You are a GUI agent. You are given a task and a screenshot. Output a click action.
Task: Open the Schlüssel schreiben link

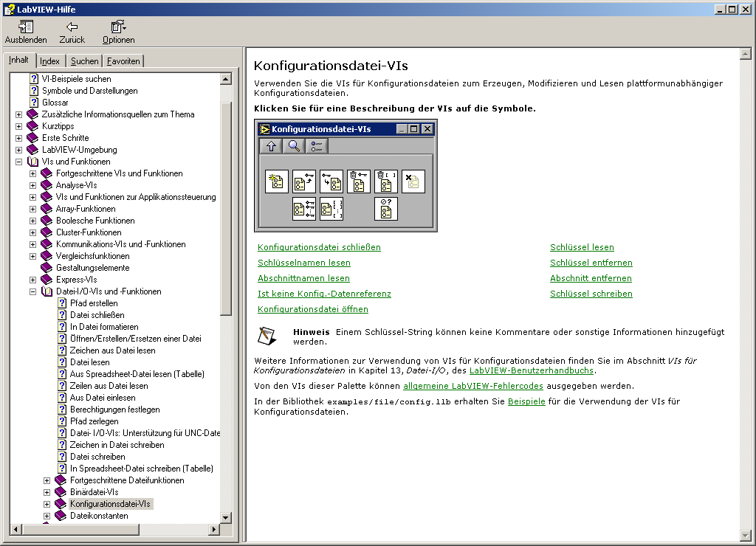591,294
